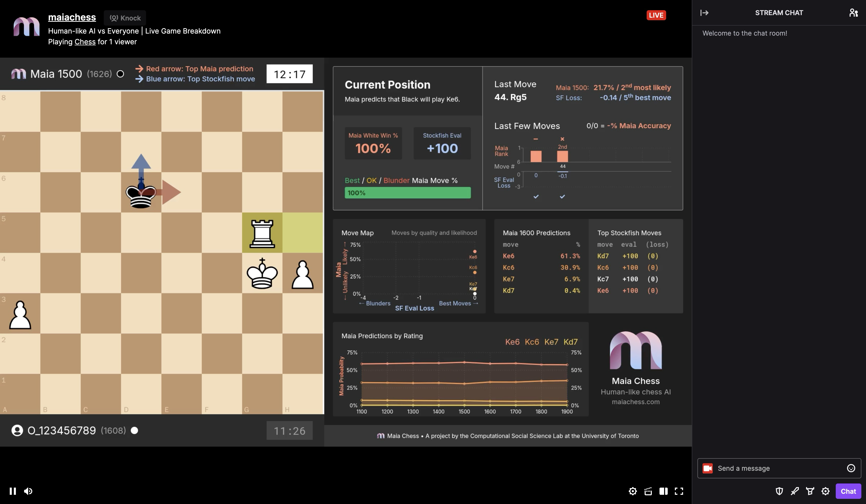Click the sword mod tools icon
This screenshot has width=866, height=504.
point(795,491)
